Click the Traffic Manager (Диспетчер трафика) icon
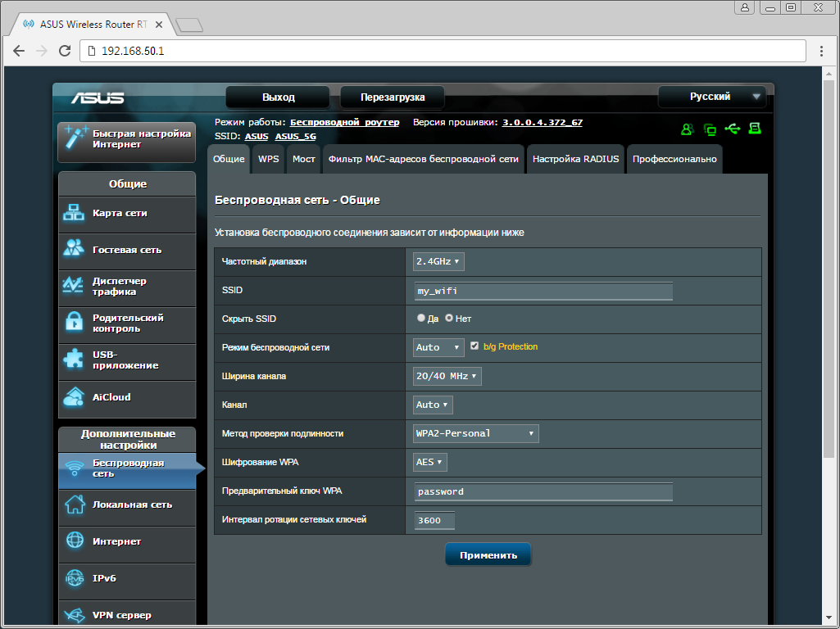840x629 pixels. click(73, 285)
